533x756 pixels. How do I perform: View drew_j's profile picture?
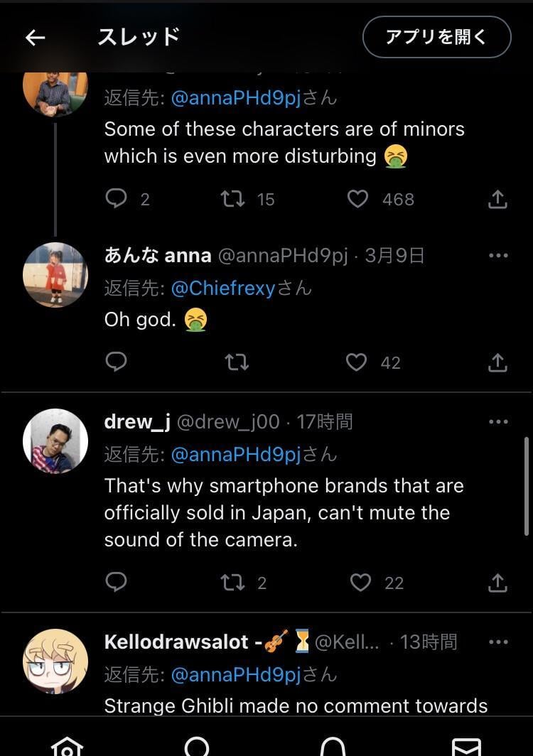[x=55, y=441]
